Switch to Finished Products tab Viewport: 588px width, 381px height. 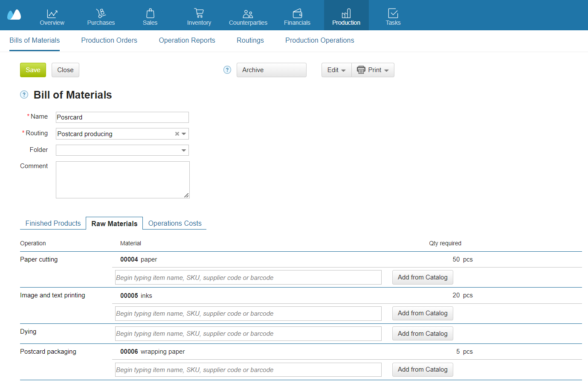point(53,223)
